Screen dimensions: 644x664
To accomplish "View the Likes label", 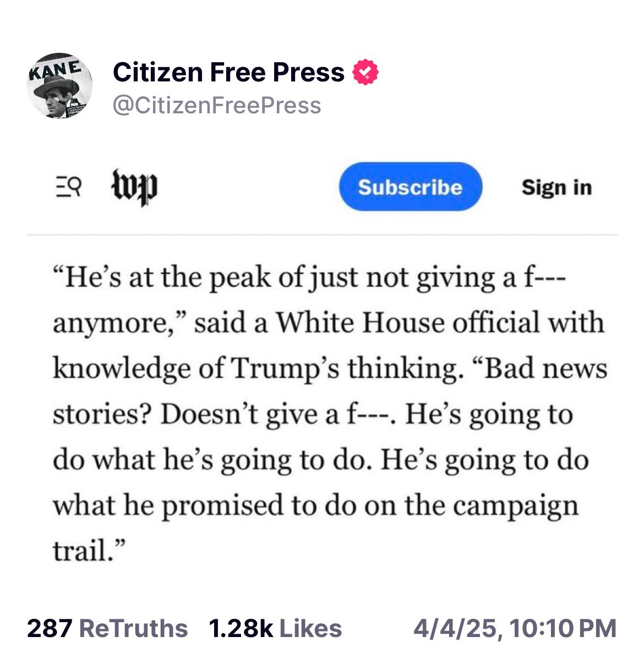I will (x=311, y=628).
